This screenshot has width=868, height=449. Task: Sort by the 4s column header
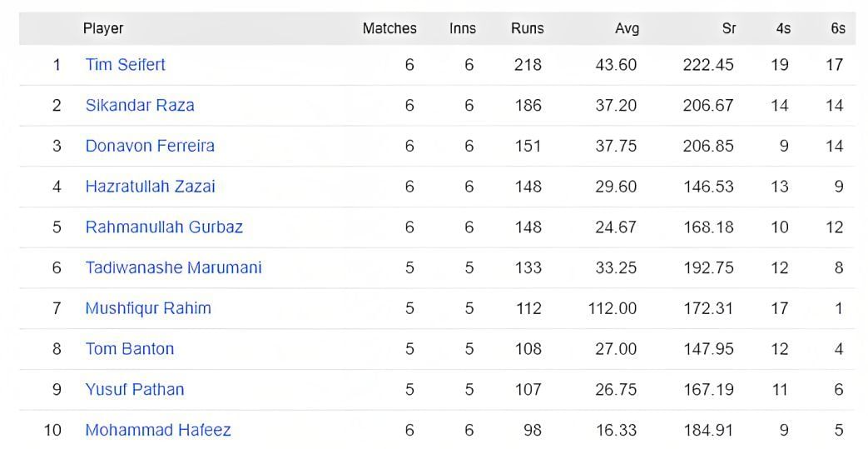pyautogui.click(x=783, y=28)
